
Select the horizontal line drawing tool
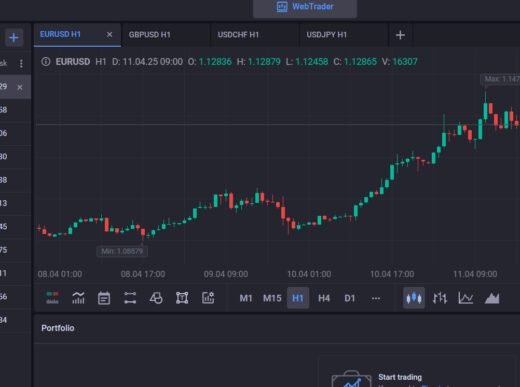tap(130, 298)
